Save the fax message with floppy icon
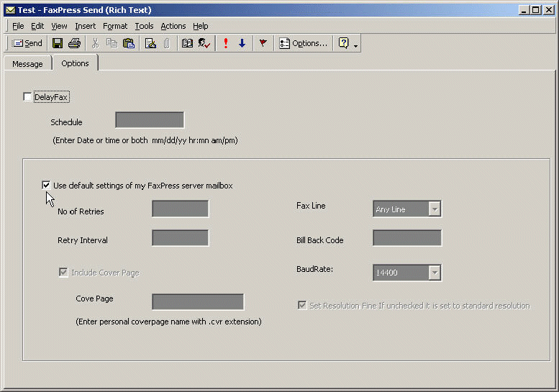The image size is (559, 392). tap(58, 43)
